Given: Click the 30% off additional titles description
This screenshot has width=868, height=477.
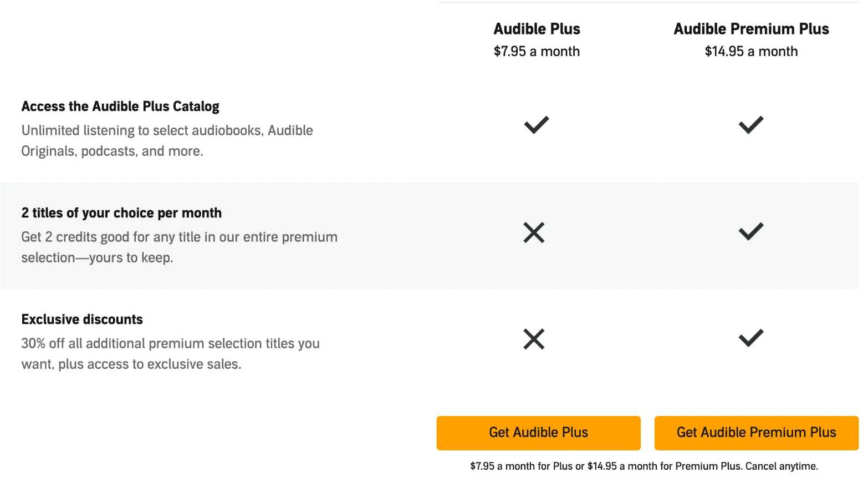Looking at the screenshot, I should coord(170,354).
